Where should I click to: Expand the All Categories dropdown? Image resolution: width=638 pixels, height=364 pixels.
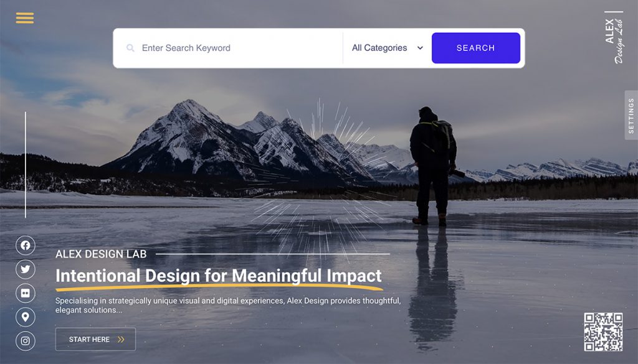coord(388,48)
